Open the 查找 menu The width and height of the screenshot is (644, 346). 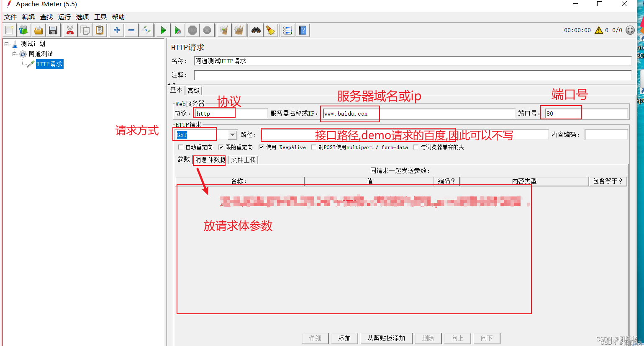(x=46, y=17)
